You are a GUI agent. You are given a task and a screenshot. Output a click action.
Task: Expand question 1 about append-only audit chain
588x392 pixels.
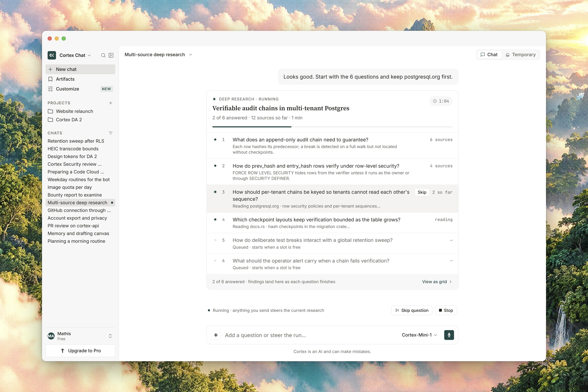pyautogui.click(x=332, y=145)
